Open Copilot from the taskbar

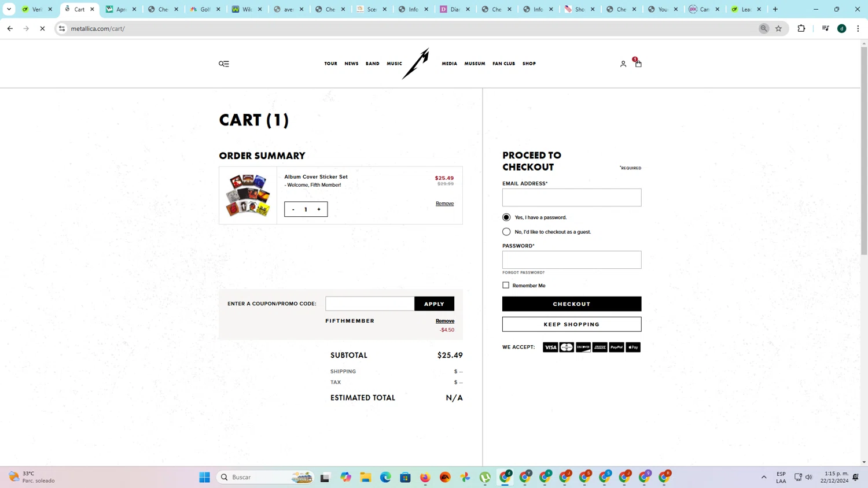[346, 477]
